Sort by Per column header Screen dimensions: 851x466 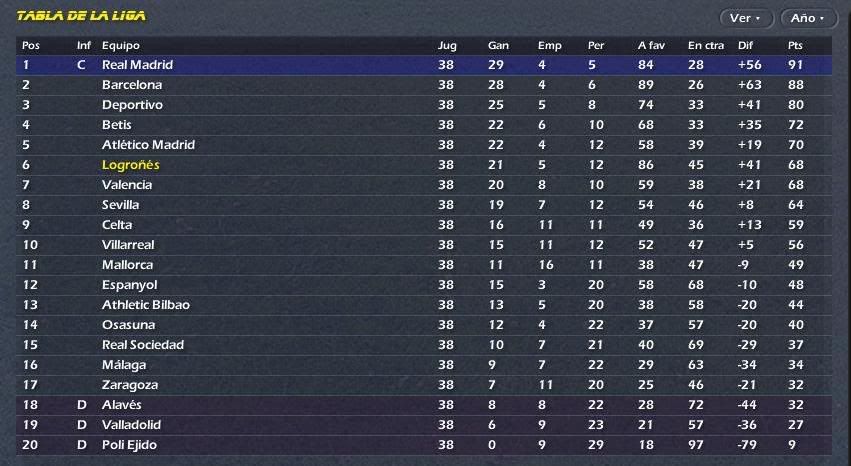point(596,46)
